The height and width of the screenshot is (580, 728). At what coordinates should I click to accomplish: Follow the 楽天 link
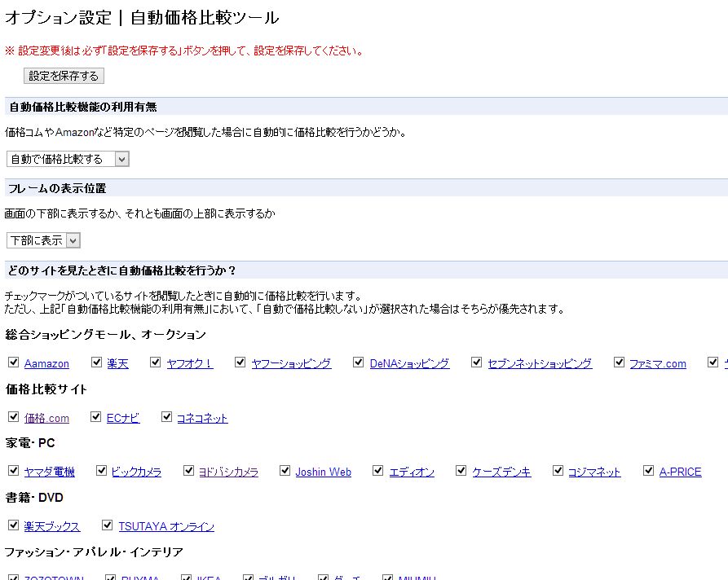pos(118,364)
